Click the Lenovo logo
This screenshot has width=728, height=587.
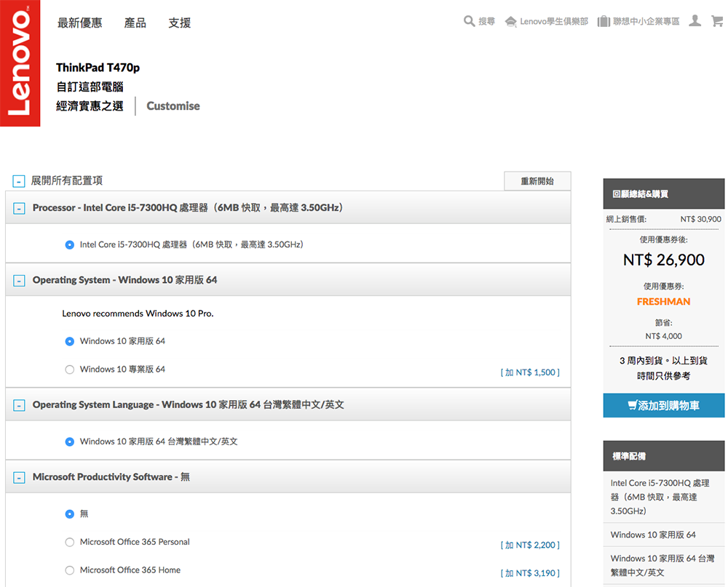[x=20, y=63]
